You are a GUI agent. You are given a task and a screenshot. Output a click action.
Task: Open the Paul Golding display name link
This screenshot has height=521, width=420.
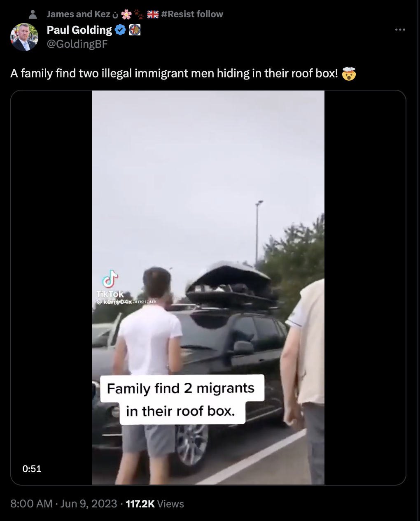(79, 30)
